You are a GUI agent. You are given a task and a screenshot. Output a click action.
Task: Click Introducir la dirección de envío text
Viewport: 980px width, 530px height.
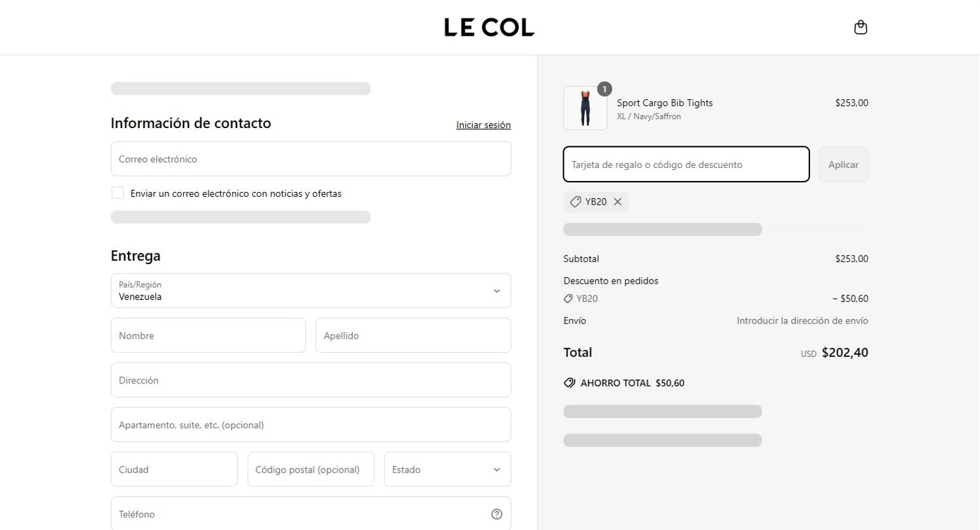pyautogui.click(x=802, y=321)
